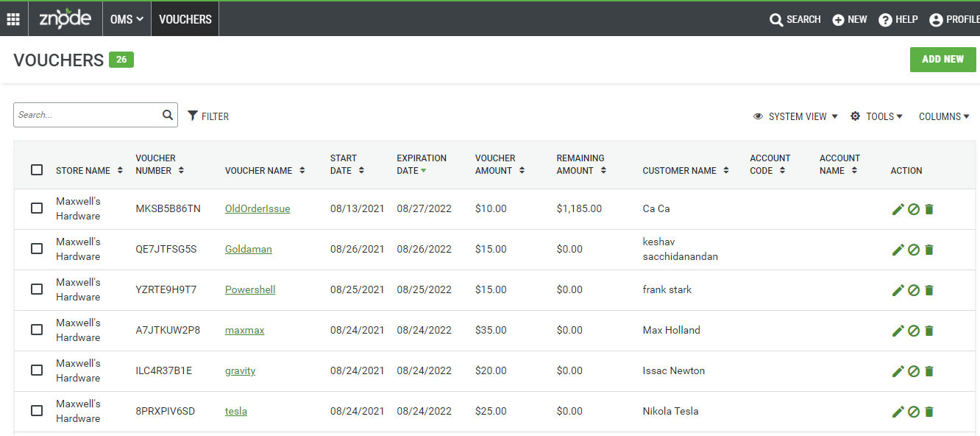980x436 pixels.
Task: Click New in the top bar
Action: pyautogui.click(x=850, y=20)
